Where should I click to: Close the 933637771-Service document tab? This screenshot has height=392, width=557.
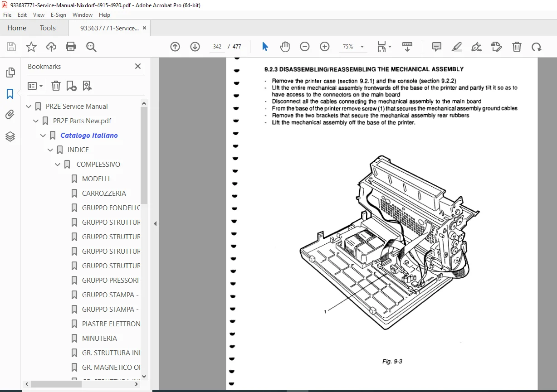145,28
